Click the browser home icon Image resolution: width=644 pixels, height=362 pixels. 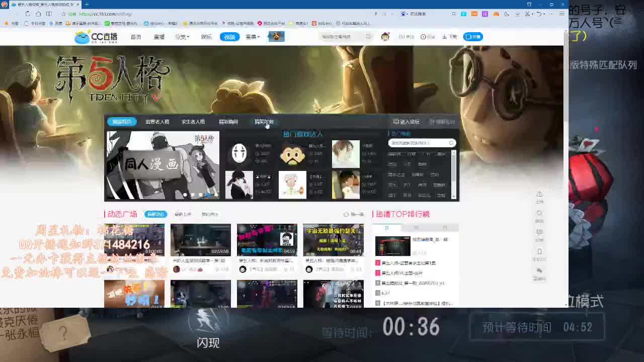pyautogui.click(x=38, y=14)
